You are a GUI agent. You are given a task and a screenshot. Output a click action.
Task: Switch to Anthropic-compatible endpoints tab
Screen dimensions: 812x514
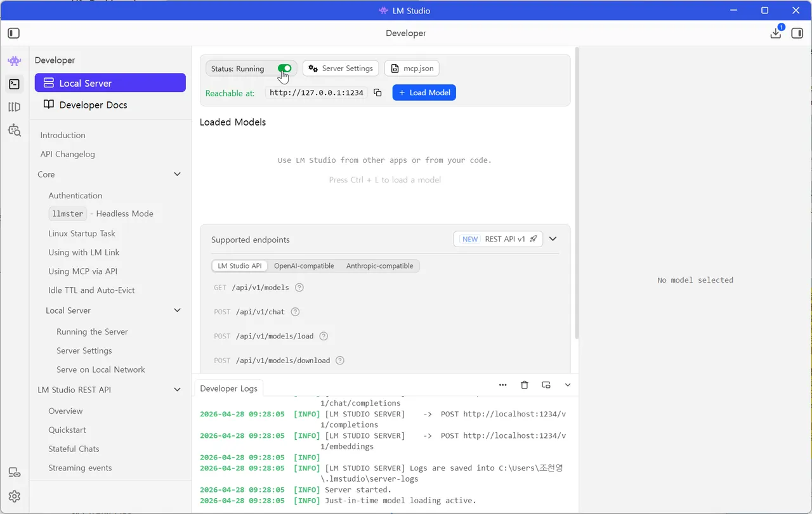pyautogui.click(x=379, y=266)
